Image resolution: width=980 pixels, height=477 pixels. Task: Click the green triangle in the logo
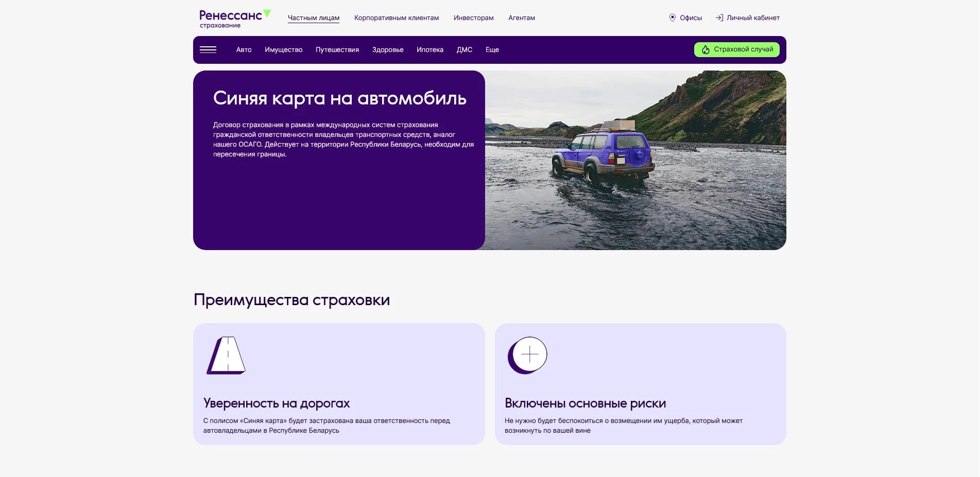pos(266,12)
